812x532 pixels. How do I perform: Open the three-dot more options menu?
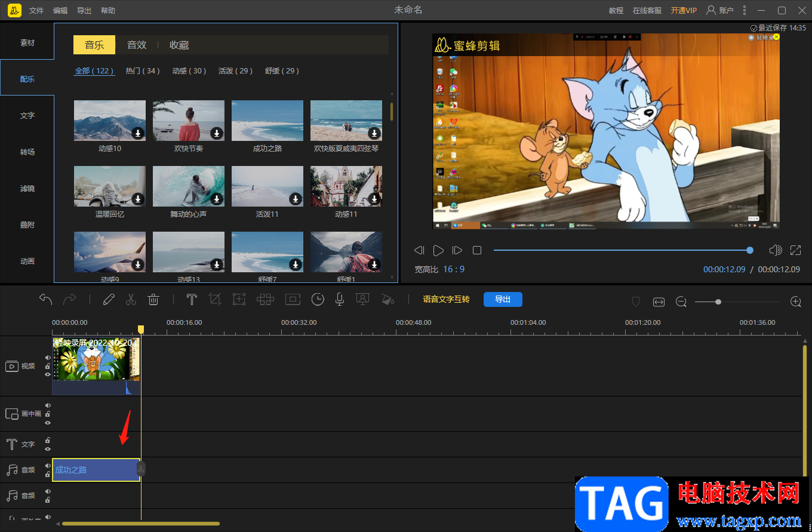coord(744,10)
